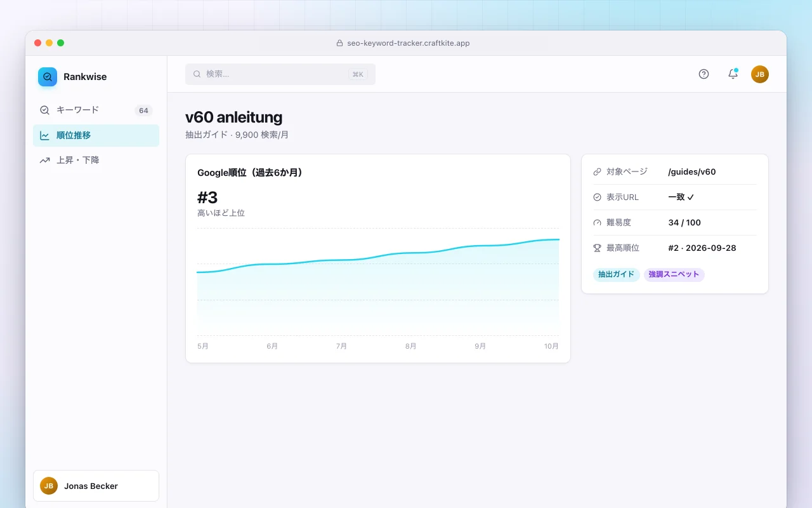Viewport: 812px width, 508px height.
Task: Click the Google順位（過去6か月） chart title
Action: tap(250, 173)
